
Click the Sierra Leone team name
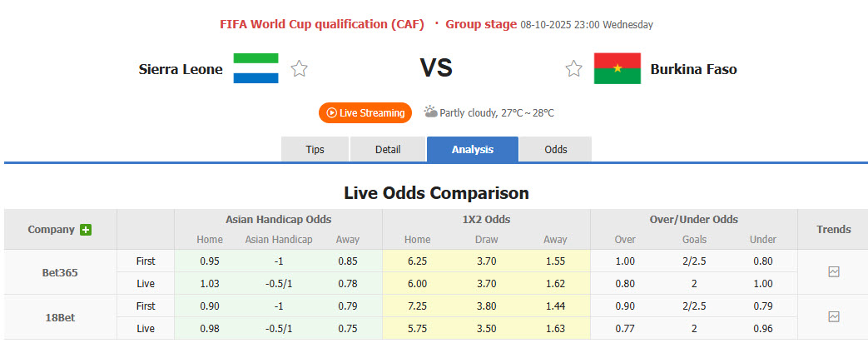181,69
